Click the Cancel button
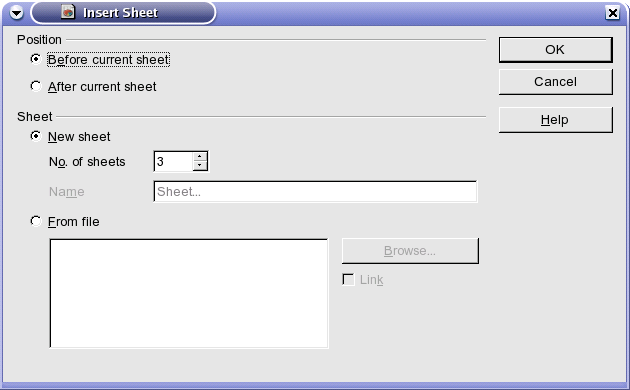Viewport: 630px width, 390px height. tap(556, 82)
